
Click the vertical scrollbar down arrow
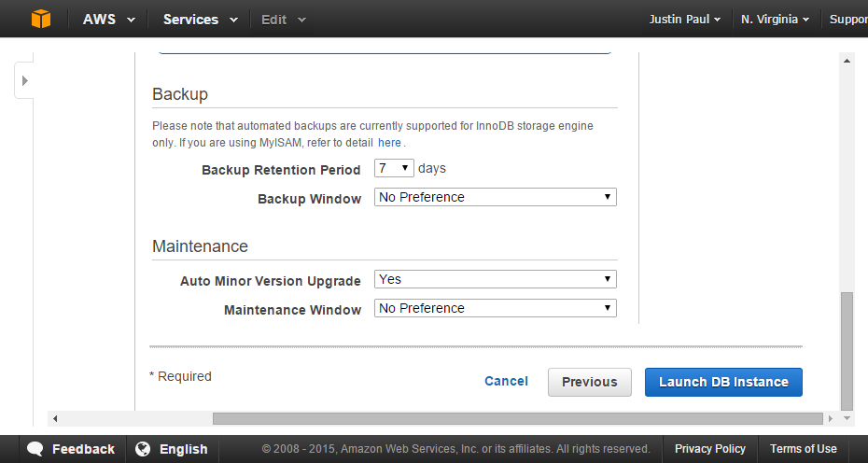(847, 418)
